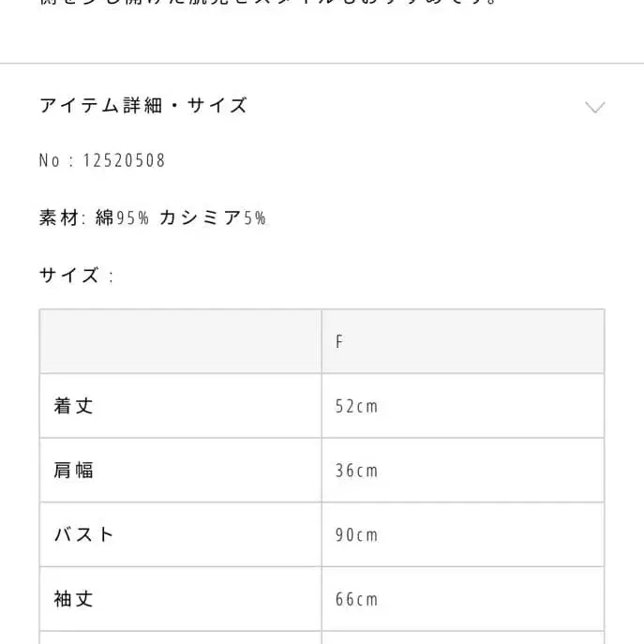644x644 pixels.
Task: Click the 素材 material composition line
Action: [x=153, y=218]
